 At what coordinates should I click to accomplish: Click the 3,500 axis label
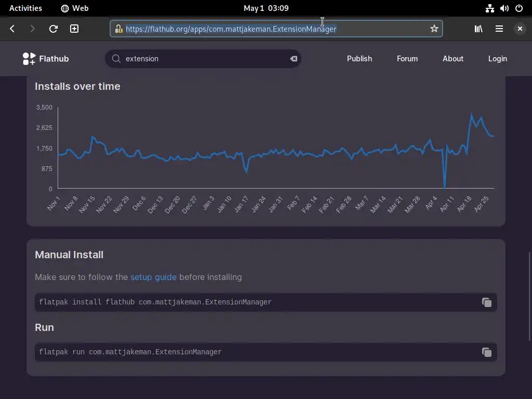[44, 107]
